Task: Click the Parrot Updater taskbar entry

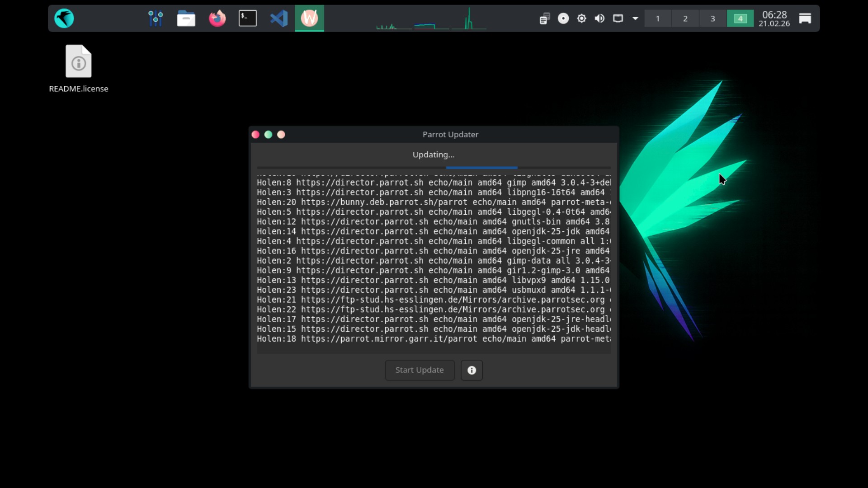Action: pyautogui.click(x=309, y=19)
